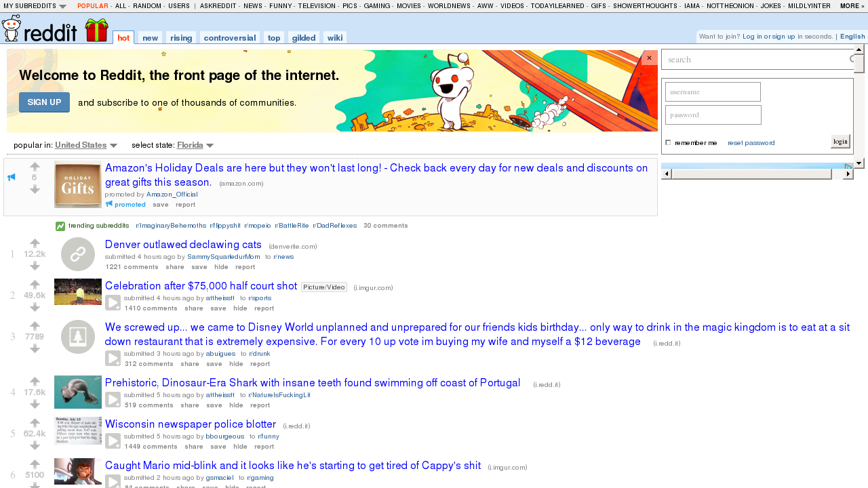Toggle the remember me checkbox
Viewport: 868px width, 488px height.
point(668,142)
